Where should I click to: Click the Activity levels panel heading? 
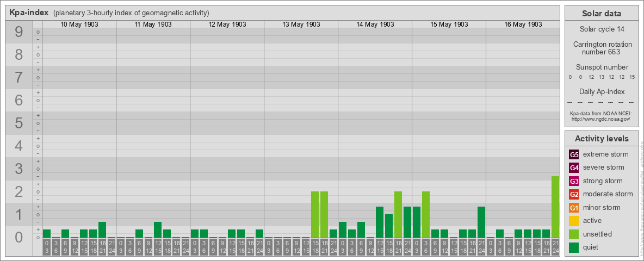[602, 139]
